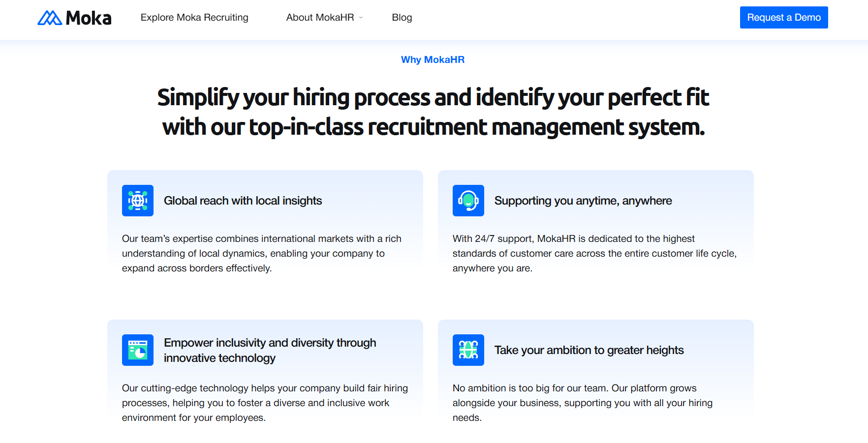Click the dashboard chart icon for inclusivity

[x=138, y=350]
